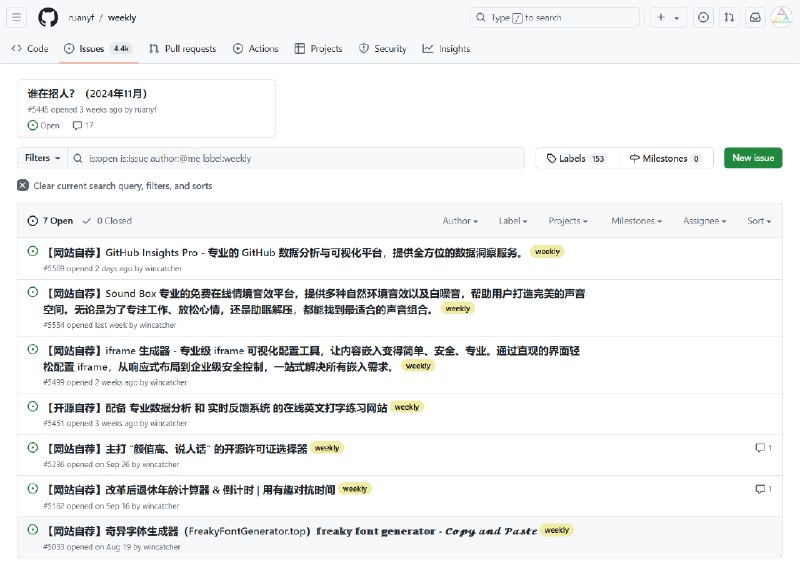Switch to the Actions tab
The height and width of the screenshot is (569, 800).
coord(256,48)
